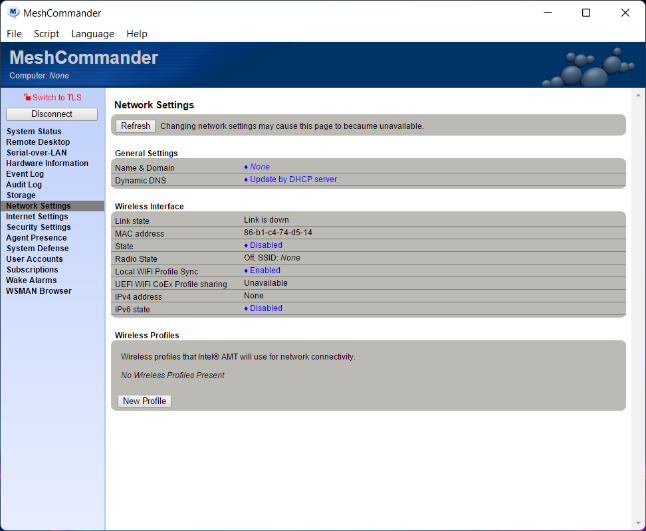646x531 pixels.
Task: Change wireless State Disabled link
Action: [266, 245]
